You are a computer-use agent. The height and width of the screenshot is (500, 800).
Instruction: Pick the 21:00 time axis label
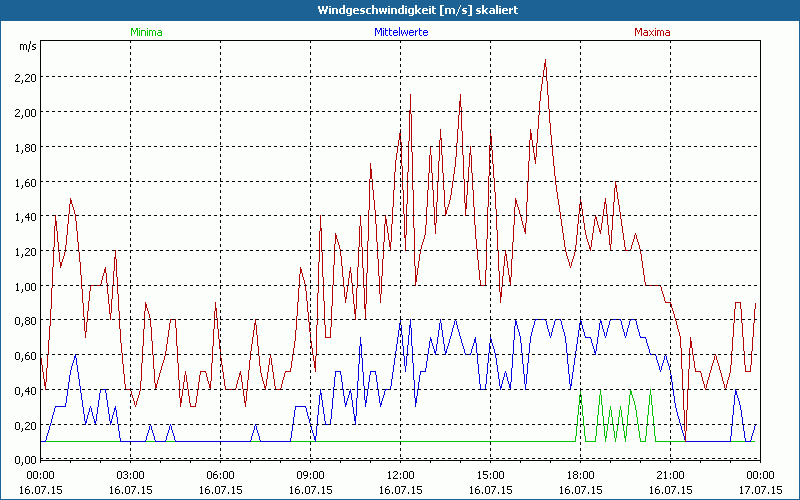coord(670,475)
